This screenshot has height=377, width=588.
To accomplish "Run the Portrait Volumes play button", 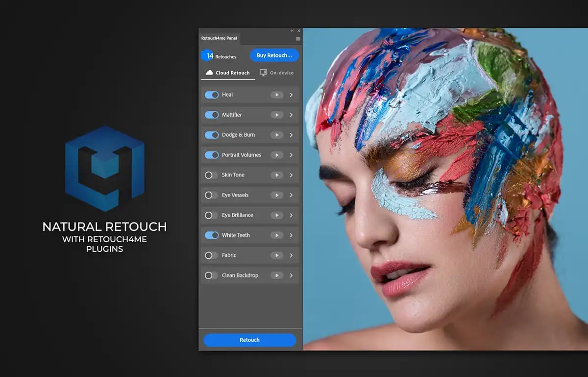I will (277, 155).
